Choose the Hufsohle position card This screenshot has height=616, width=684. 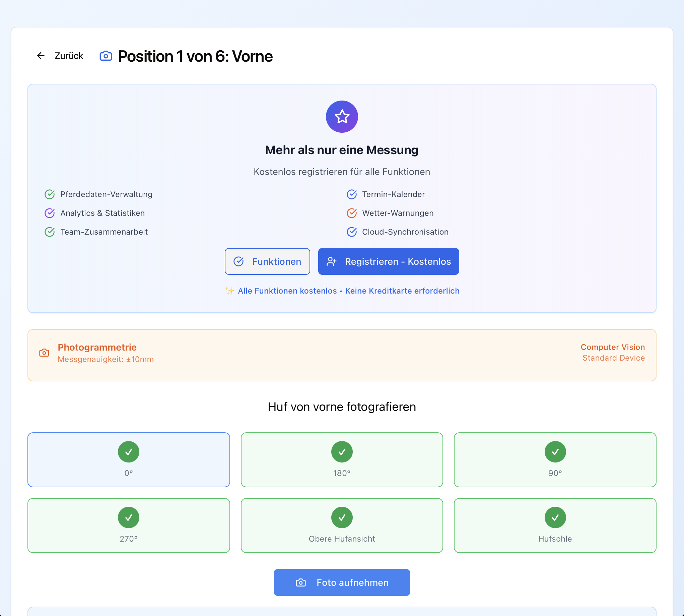coord(555,525)
